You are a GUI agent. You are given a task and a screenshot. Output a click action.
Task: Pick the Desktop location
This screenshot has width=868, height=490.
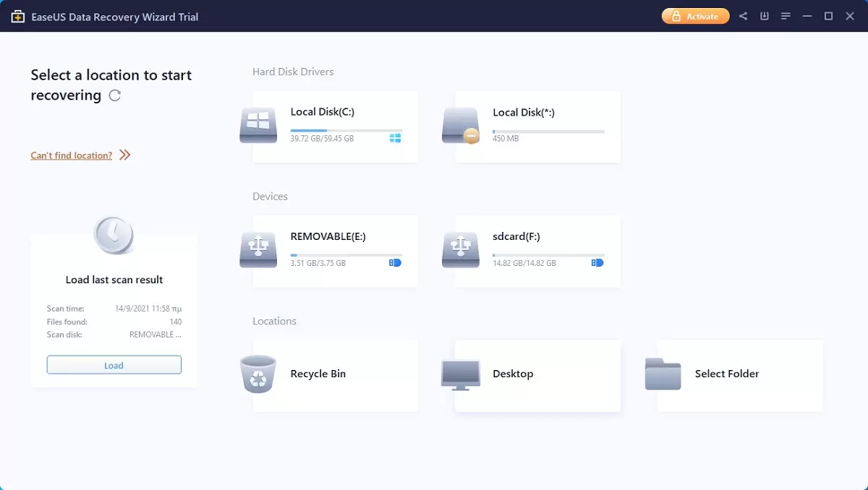537,375
